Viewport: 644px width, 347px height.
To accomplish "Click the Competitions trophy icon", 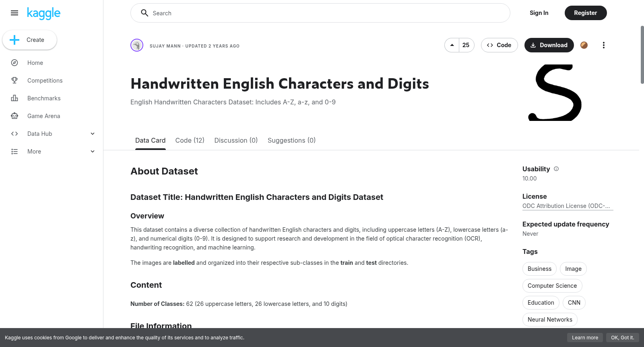I will click(x=14, y=81).
